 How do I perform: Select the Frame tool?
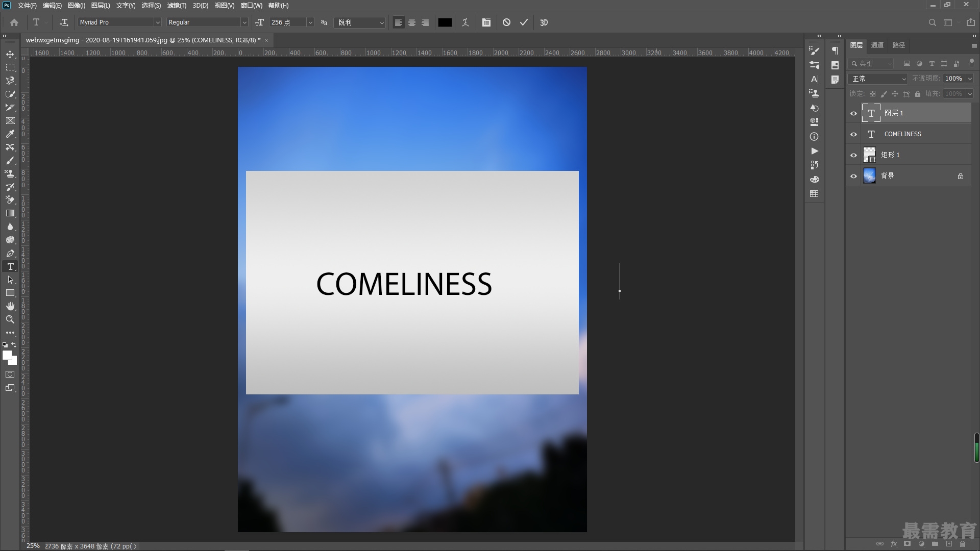click(x=10, y=120)
